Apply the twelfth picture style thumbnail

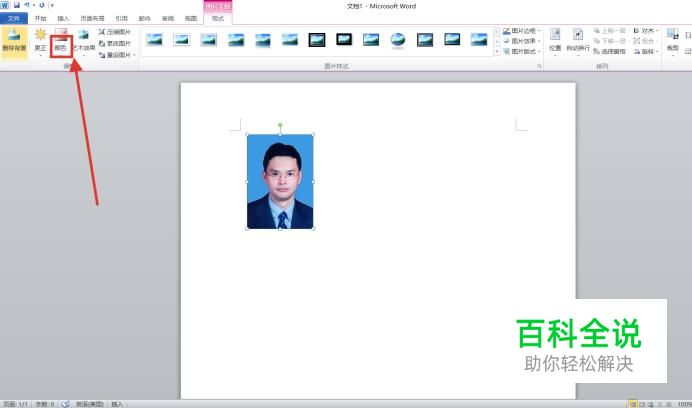452,40
